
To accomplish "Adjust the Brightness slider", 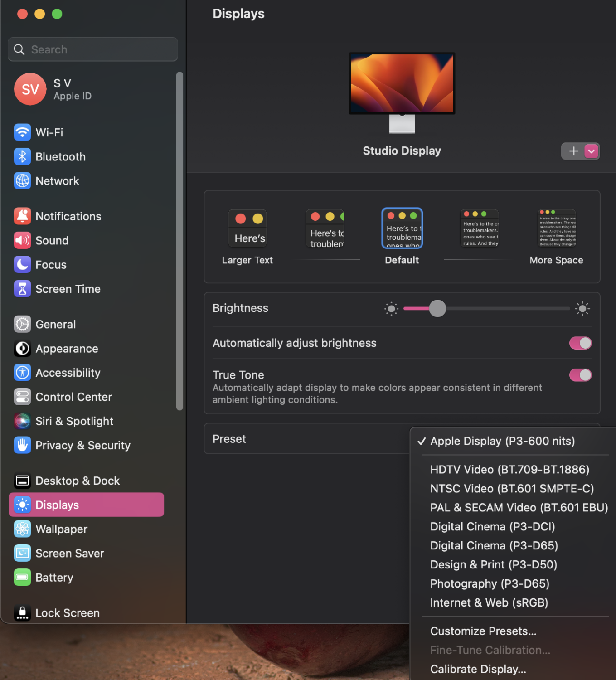I will [437, 308].
